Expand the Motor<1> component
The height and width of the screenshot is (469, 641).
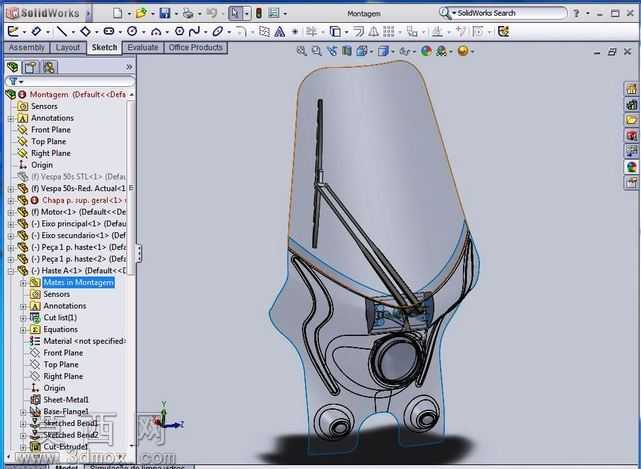coord(11,212)
